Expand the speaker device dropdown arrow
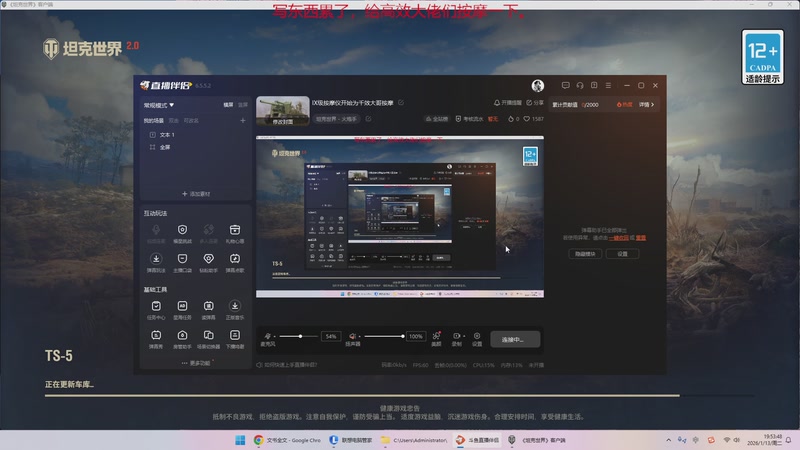800x450 pixels. click(x=359, y=336)
